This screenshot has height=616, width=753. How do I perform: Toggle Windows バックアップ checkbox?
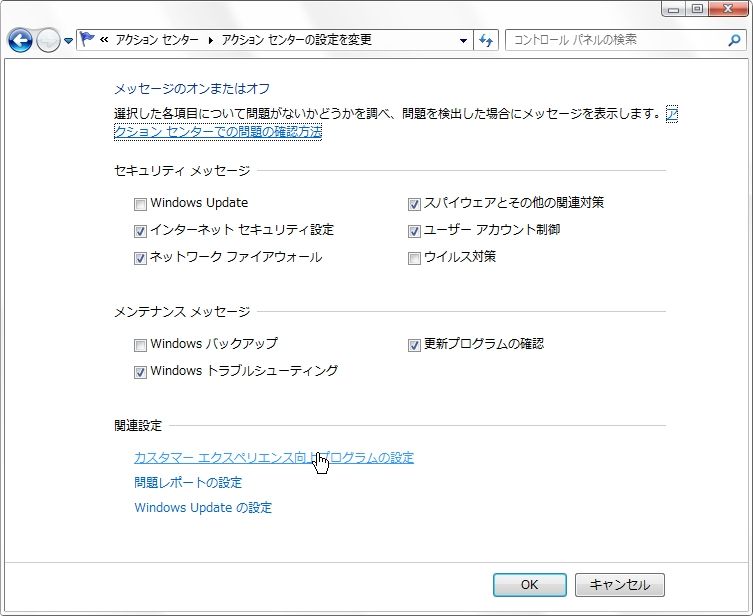140,345
